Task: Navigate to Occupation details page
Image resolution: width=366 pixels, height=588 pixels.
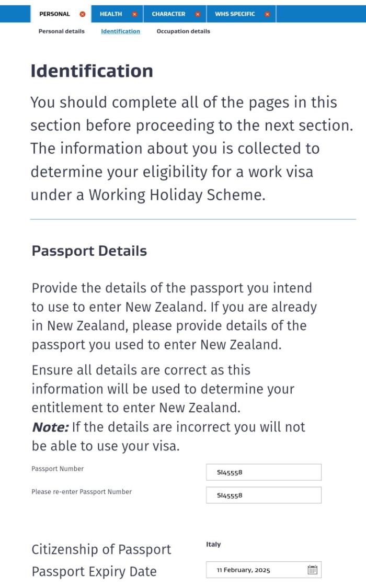Action: (x=183, y=31)
